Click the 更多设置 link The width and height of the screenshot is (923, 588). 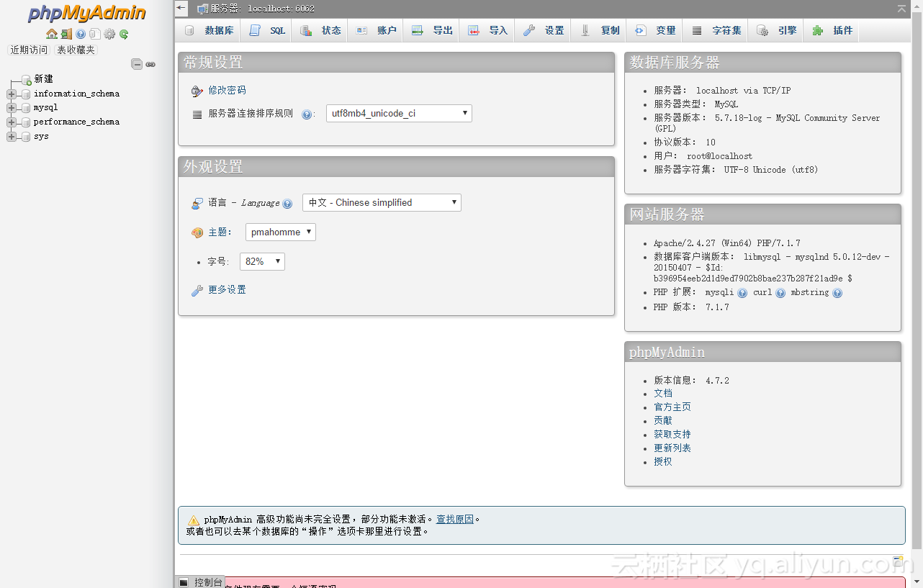tap(227, 289)
